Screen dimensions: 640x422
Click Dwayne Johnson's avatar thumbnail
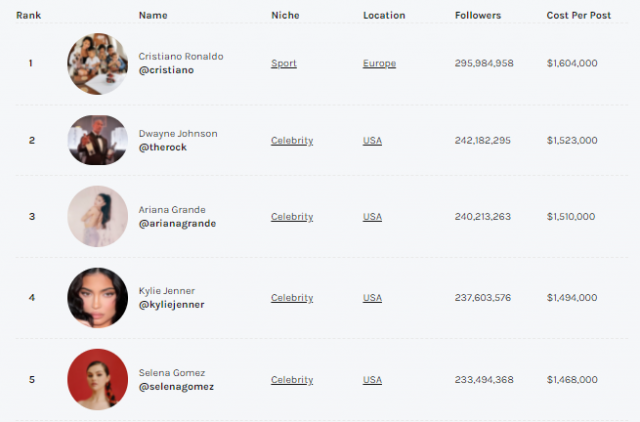tap(98, 140)
